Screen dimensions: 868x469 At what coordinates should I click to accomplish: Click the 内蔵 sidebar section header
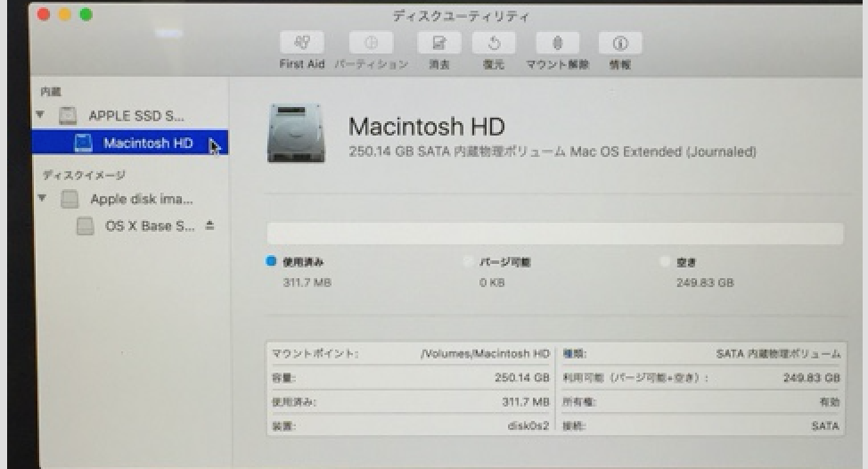(51, 92)
